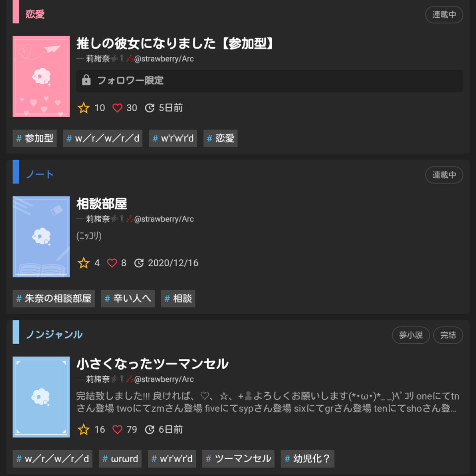
Task: Click update clock icon beside 6日前
Action: click(x=149, y=429)
